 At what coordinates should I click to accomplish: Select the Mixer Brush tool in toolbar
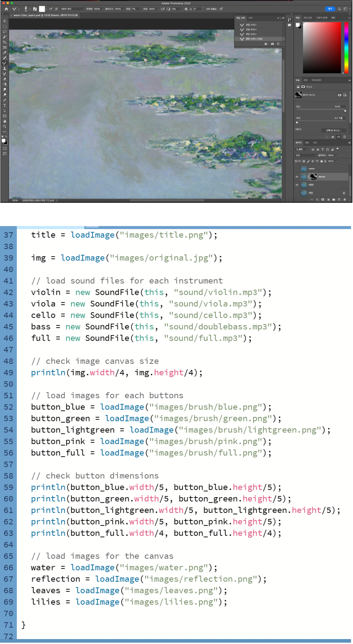pyautogui.click(x=5, y=63)
